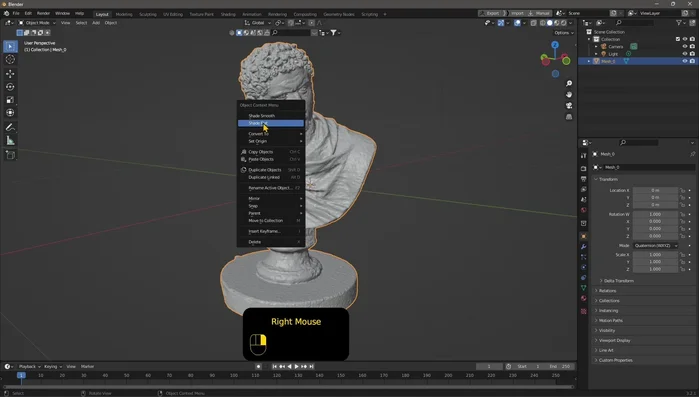
Task: Switch to the Shading workspace tab
Action: tap(228, 14)
